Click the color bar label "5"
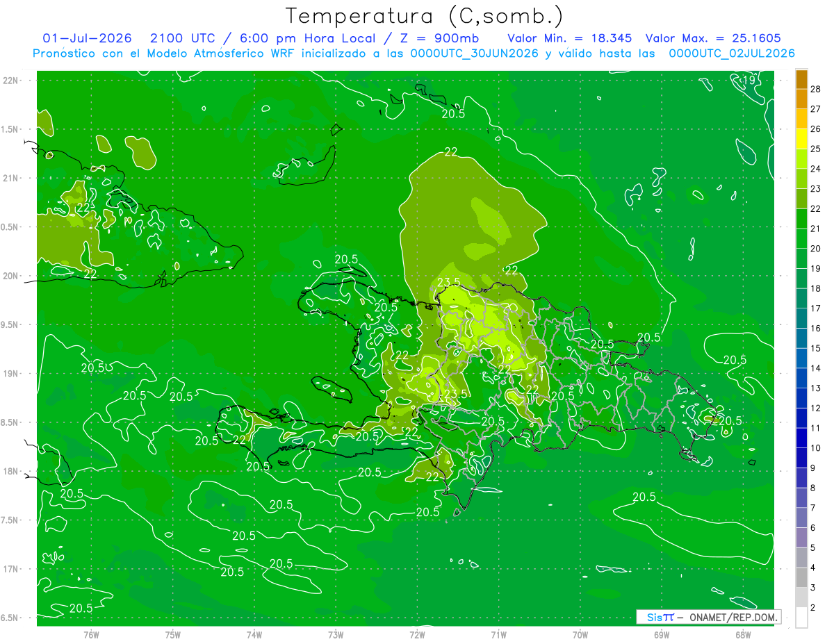The width and height of the screenshot is (834, 644). tap(813, 548)
